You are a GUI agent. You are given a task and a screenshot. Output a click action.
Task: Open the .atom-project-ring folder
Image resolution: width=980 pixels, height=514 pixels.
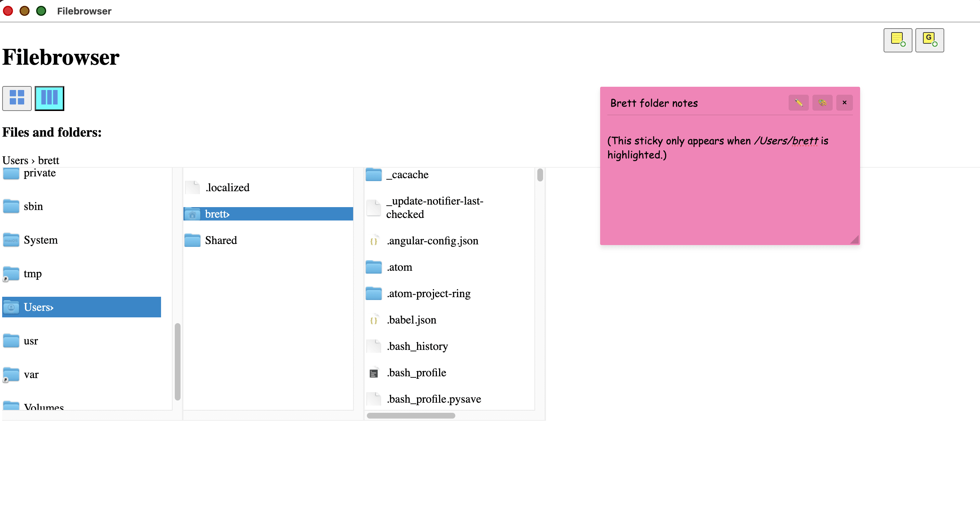coord(428,293)
